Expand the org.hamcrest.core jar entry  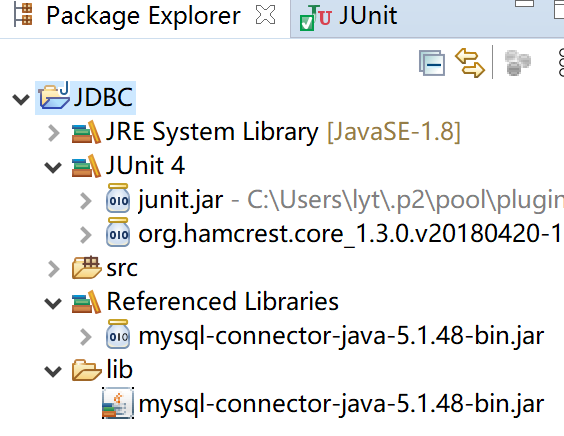[86, 235]
